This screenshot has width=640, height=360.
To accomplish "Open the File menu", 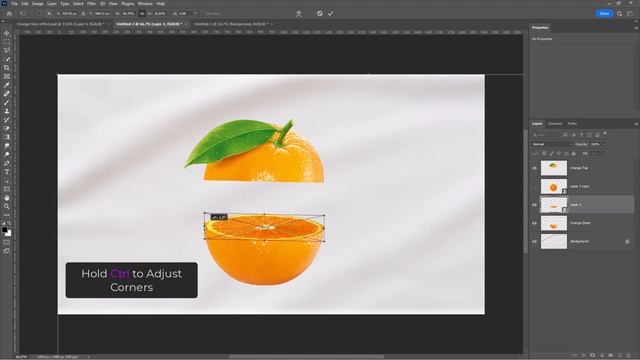I will tap(14, 4).
